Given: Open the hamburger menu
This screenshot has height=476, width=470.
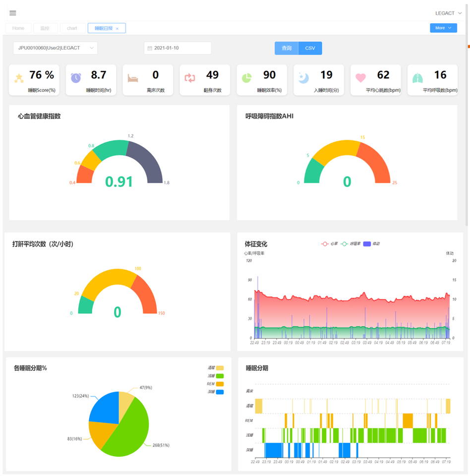Looking at the screenshot, I should [13, 13].
